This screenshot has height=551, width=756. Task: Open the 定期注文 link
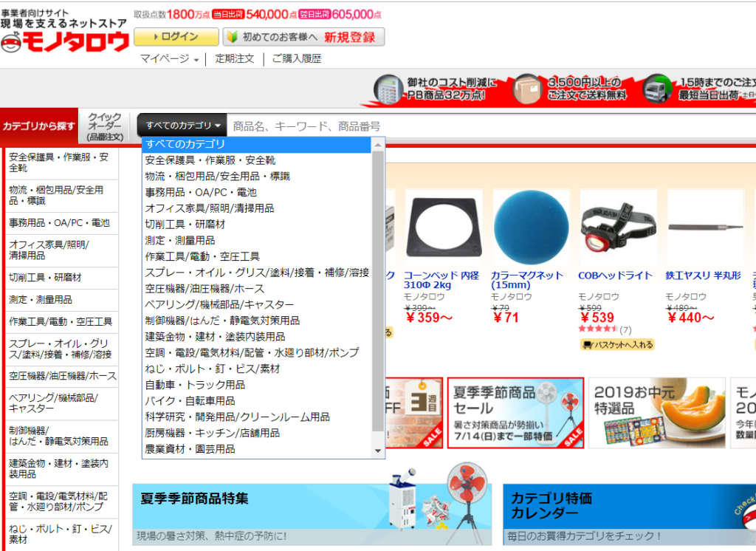pos(234,59)
